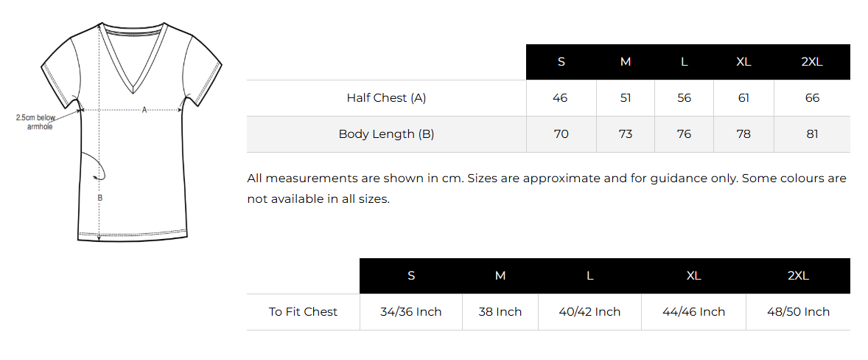
Task: Click the body length value 78
Action: pyautogui.click(x=743, y=134)
